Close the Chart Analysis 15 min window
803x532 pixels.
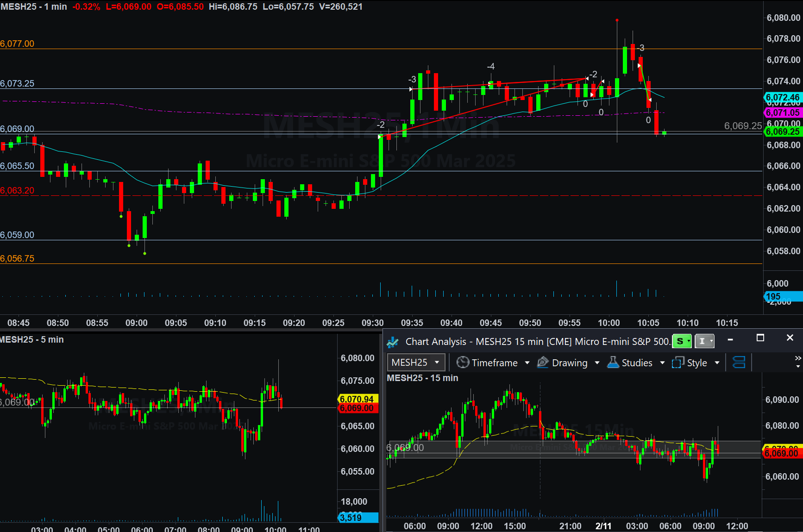point(790,338)
